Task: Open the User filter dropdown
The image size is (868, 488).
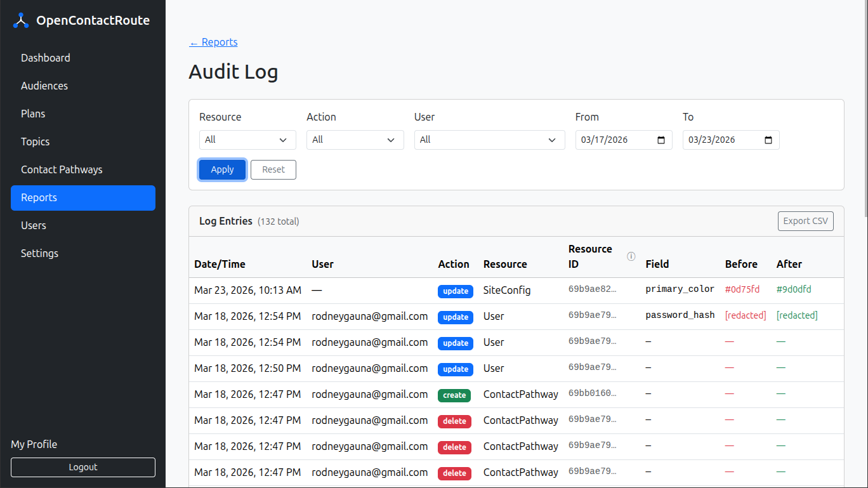Action: tap(489, 140)
